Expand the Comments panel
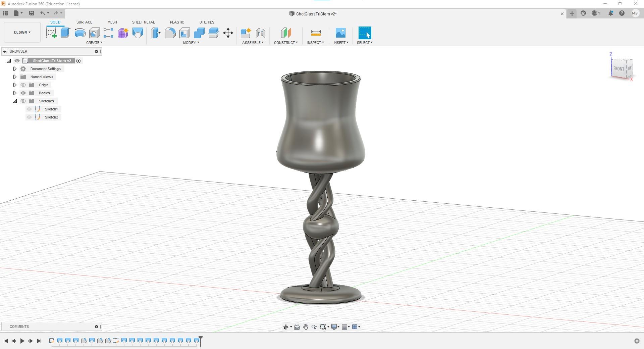This screenshot has height=349, width=644. click(x=96, y=327)
